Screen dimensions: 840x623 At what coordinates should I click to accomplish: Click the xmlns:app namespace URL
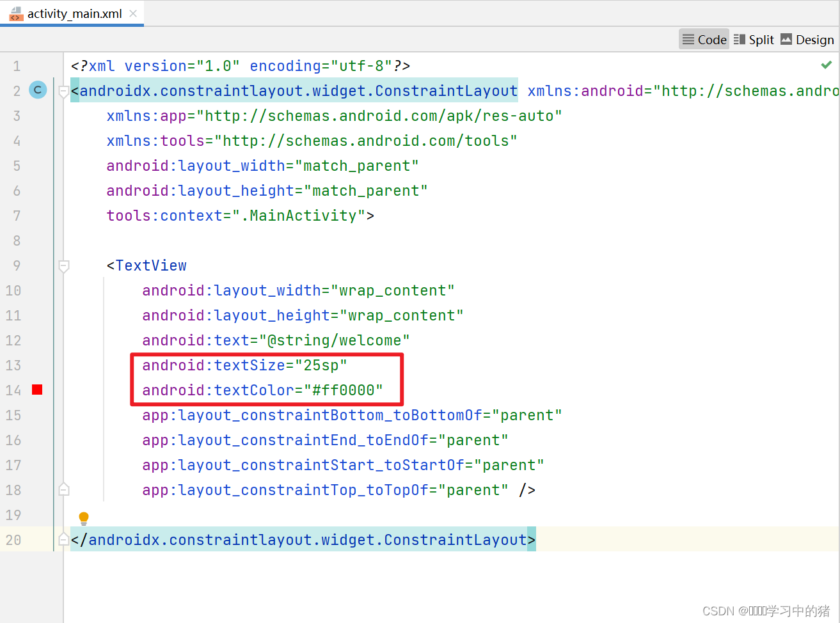pos(379,116)
